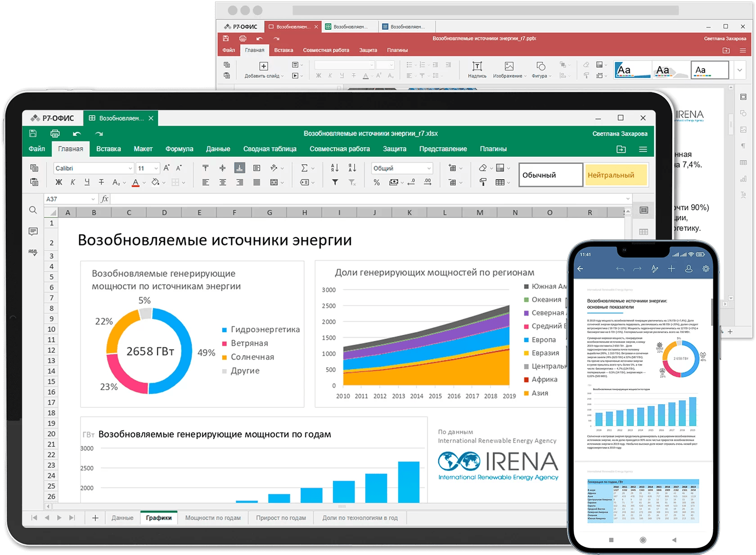Screen dimensions: 756x555
Task: Toggle align bottom button in spreadsheet
Action: 239,168
